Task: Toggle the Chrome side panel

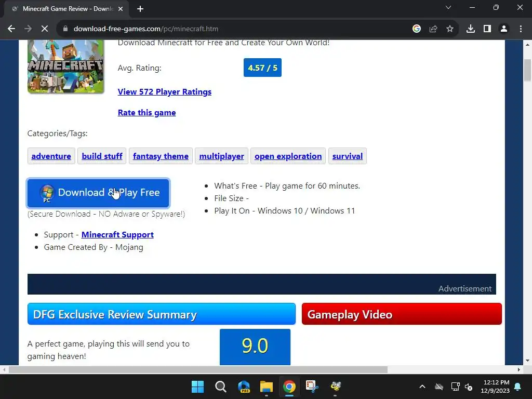Action: [x=487, y=29]
